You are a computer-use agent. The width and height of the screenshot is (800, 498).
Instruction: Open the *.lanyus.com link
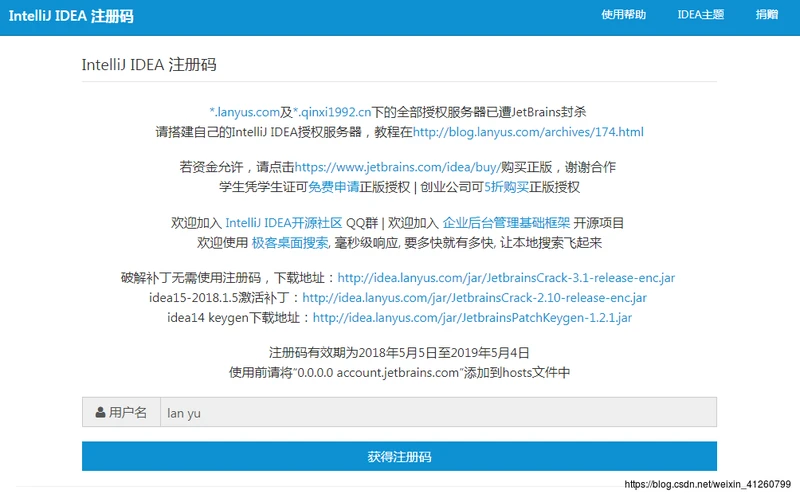click(x=243, y=112)
